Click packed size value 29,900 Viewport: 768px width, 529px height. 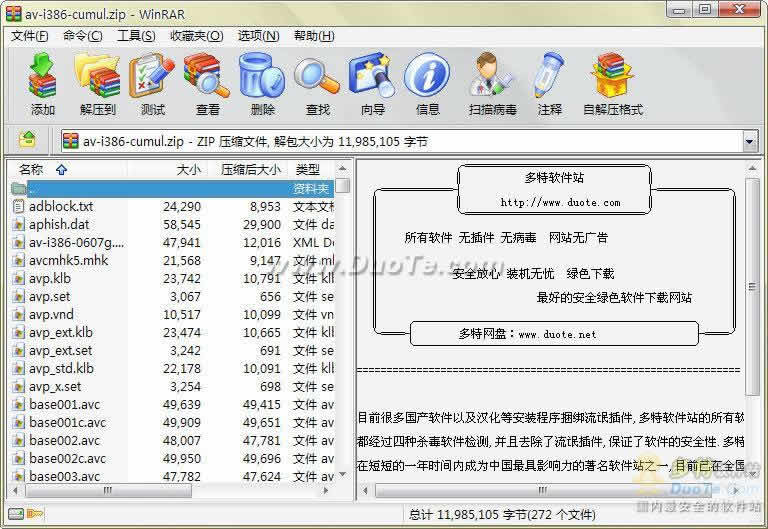(x=262, y=224)
